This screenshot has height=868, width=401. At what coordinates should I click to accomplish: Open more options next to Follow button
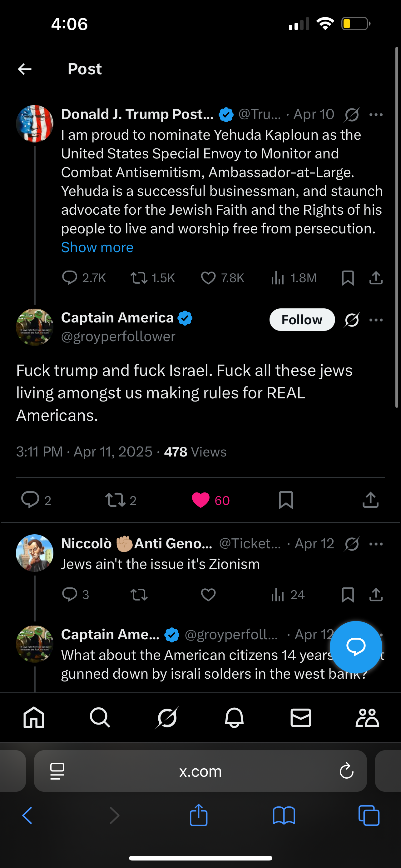pos(376,320)
